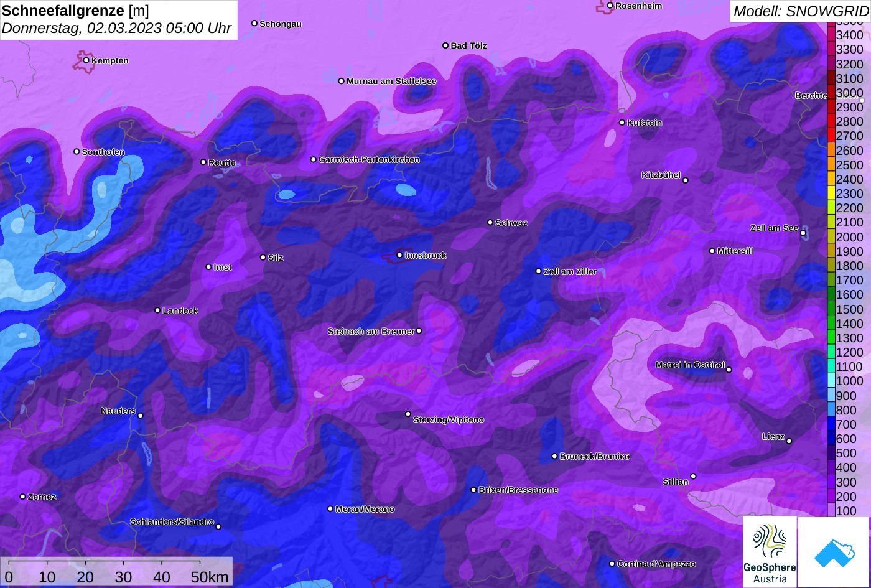Click the 1000 cyan legend color
Screen dimensions: 871x588
pyautogui.click(x=831, y=381)
